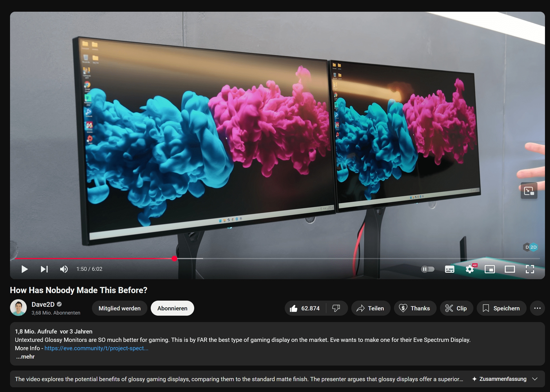The height and width of the screenshot is (392, 550).
Task: Save video with Speichern
Action: (501, 308)
